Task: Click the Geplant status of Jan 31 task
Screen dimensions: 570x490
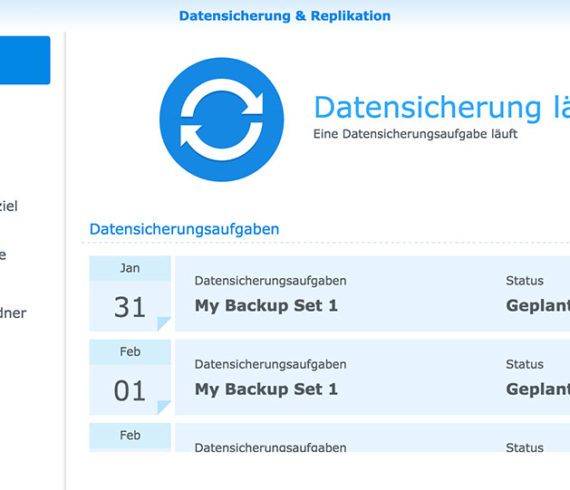Action: pyautogui.click(x=538, y=306)
